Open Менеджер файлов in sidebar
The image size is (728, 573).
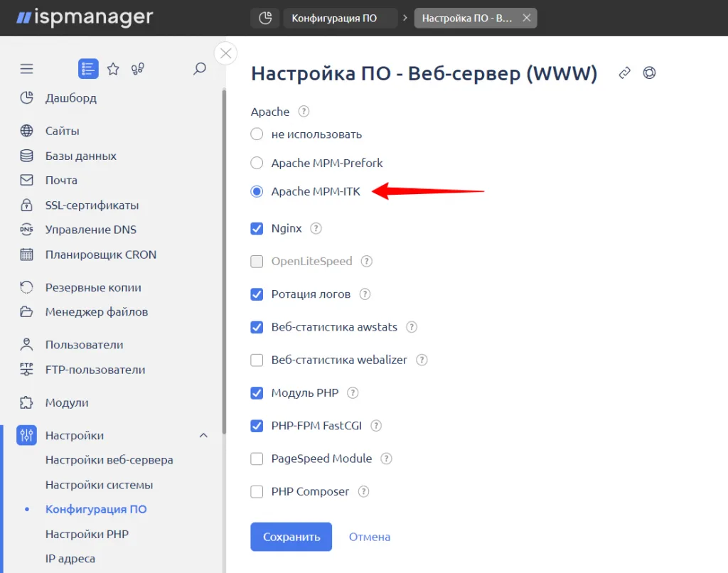point(97,311)
